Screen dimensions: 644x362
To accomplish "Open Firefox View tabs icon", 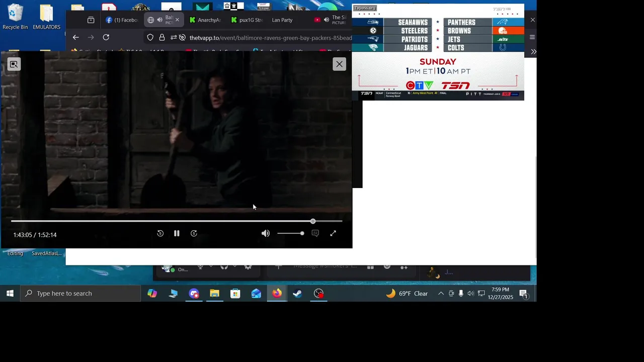I will pos(91,20).
